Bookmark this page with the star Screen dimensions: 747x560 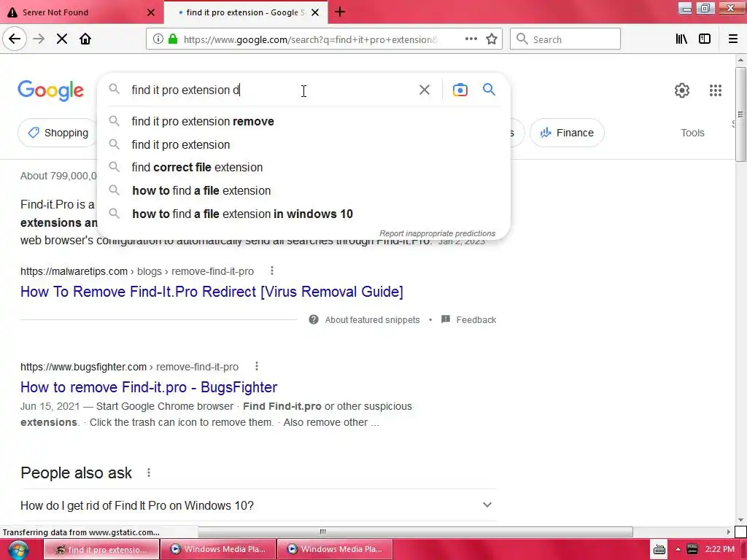[492, 39]
